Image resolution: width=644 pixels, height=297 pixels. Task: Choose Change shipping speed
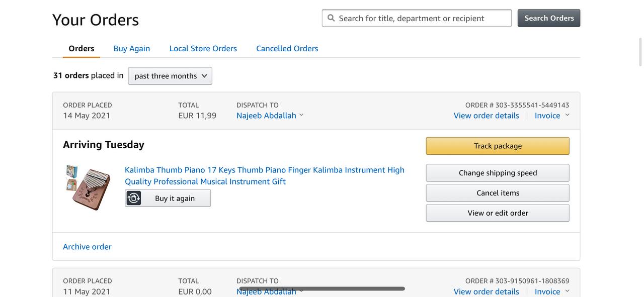click(498, 173)
